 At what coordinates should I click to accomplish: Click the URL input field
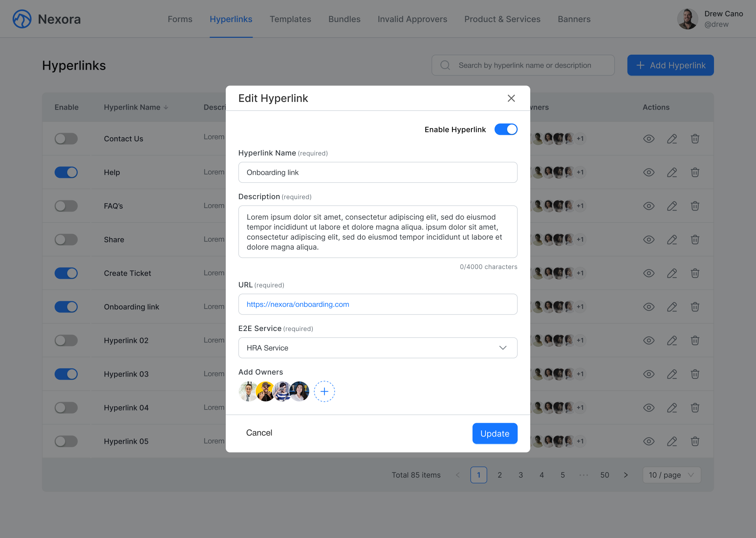tap(378, 304)
